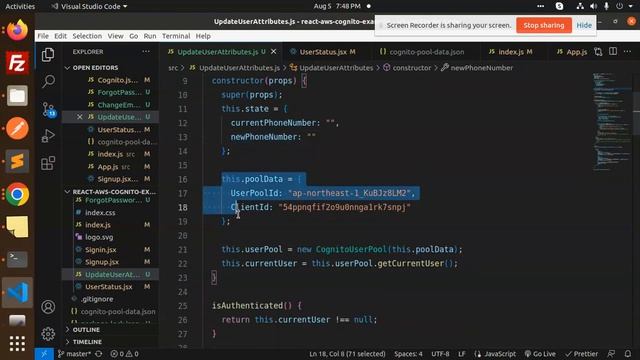Screen dimensions: 640x360
Task: Open notifications bell in status bar
Action: pyautogui.click(x=628, y=354)
